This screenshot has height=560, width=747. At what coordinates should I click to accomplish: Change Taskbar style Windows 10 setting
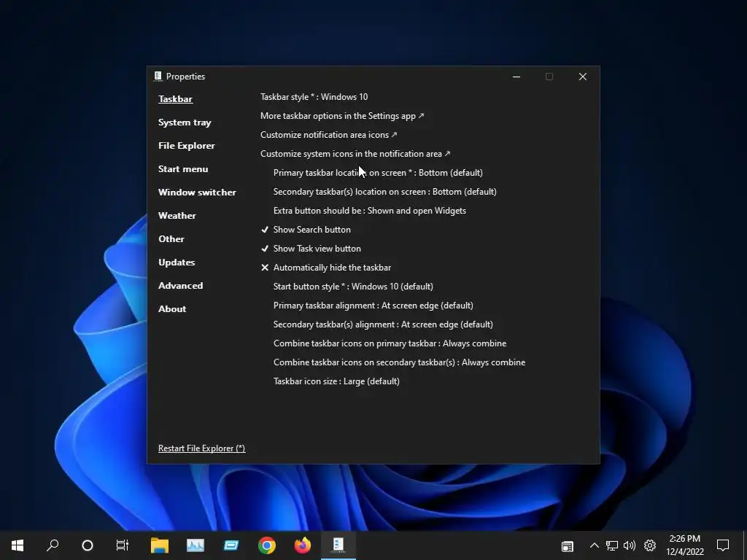pyautogui.click(x=314, y=97)
